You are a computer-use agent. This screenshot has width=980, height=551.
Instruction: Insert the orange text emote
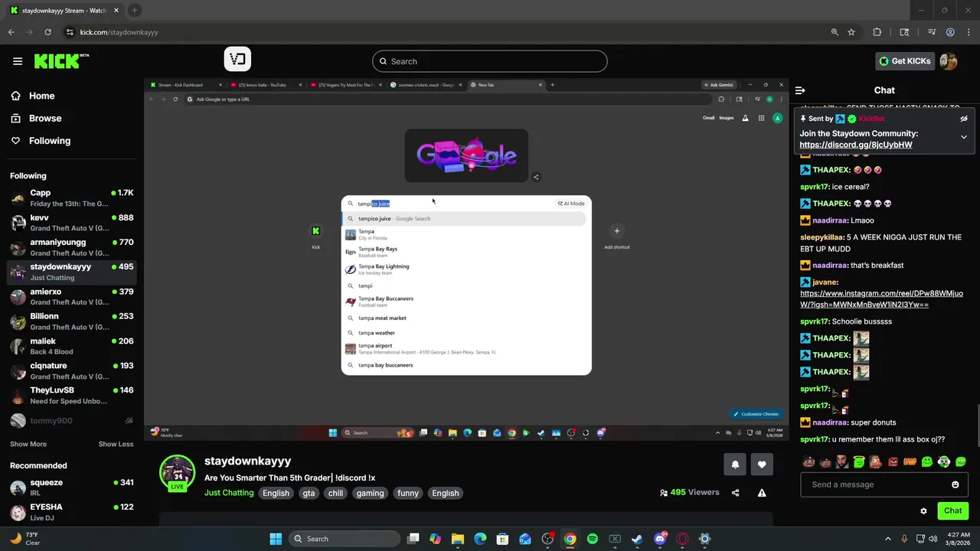(x=910, y=461)
